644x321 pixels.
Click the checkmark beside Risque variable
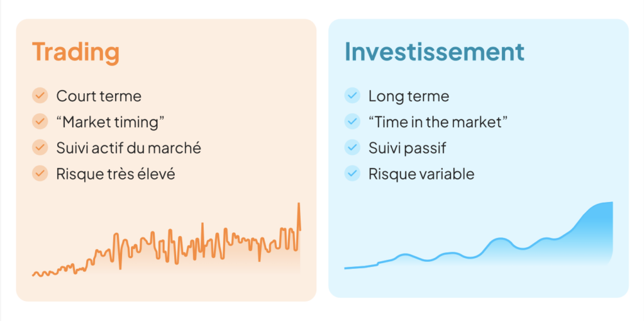coord(352,174)
